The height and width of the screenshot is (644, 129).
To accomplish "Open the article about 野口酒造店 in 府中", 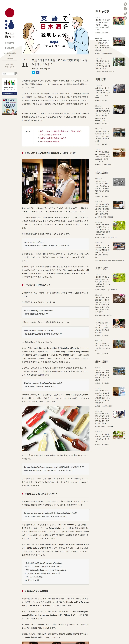I will [x=102, y=418].
